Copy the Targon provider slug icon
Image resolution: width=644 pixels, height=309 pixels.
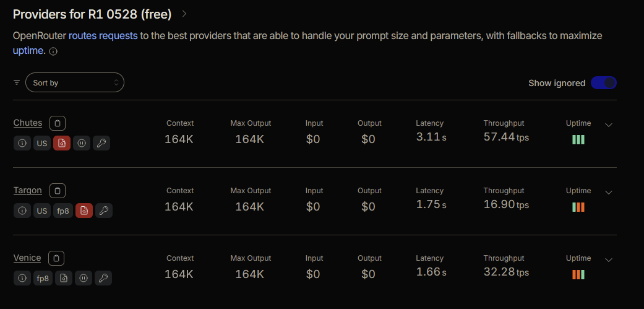(x=58, y=191)
